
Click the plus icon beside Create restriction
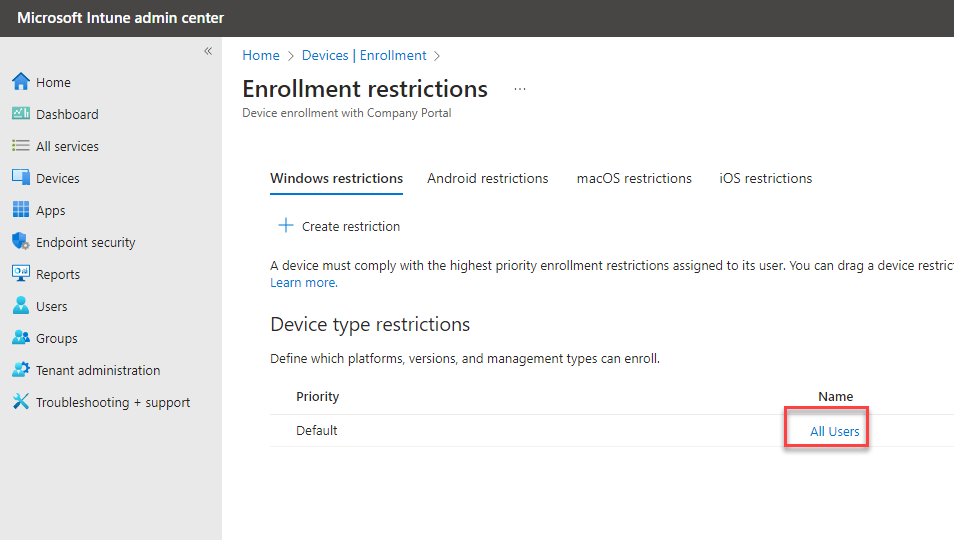coord(285,226)
